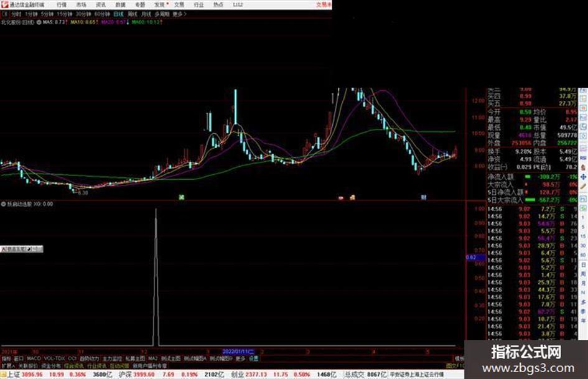Switch chart to 30分钟 period
Screen dimensions: 588x379
(83, 14)
